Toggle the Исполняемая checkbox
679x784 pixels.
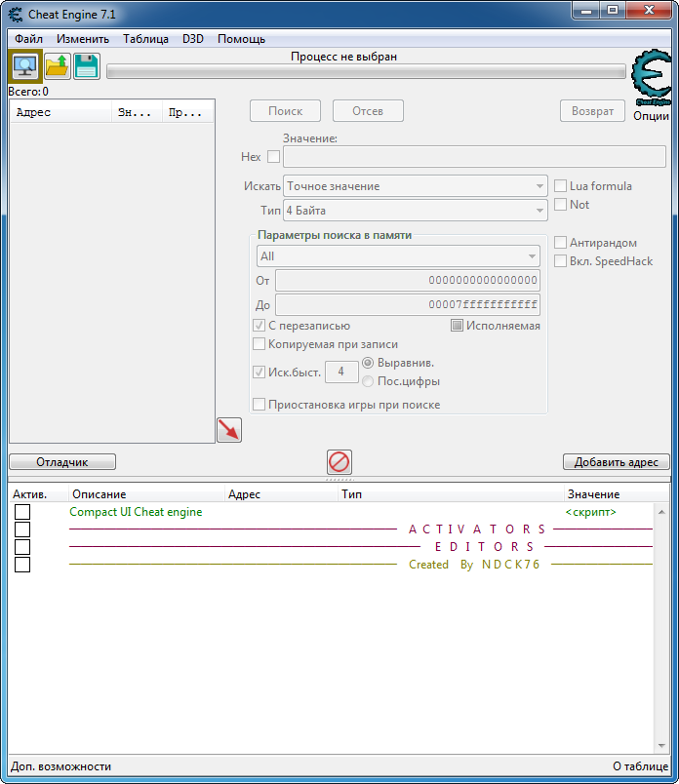pyautogui.click(x=457, y=326)
